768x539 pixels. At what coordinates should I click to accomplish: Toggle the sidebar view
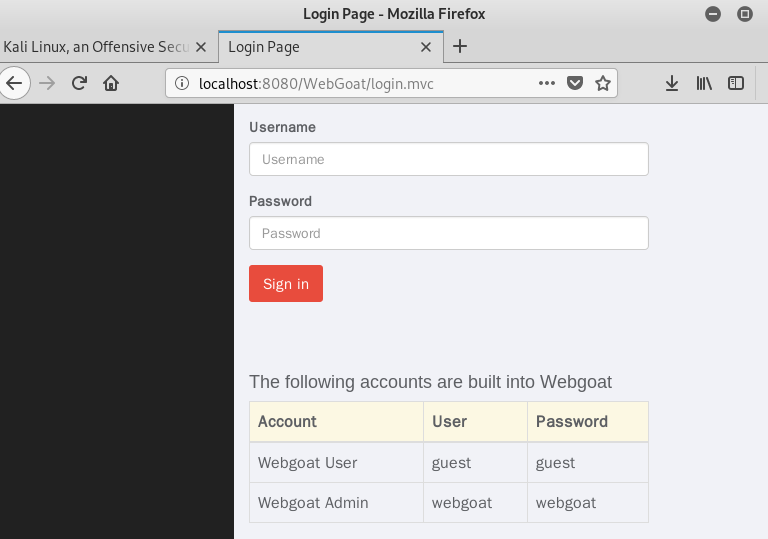(736, 83)
